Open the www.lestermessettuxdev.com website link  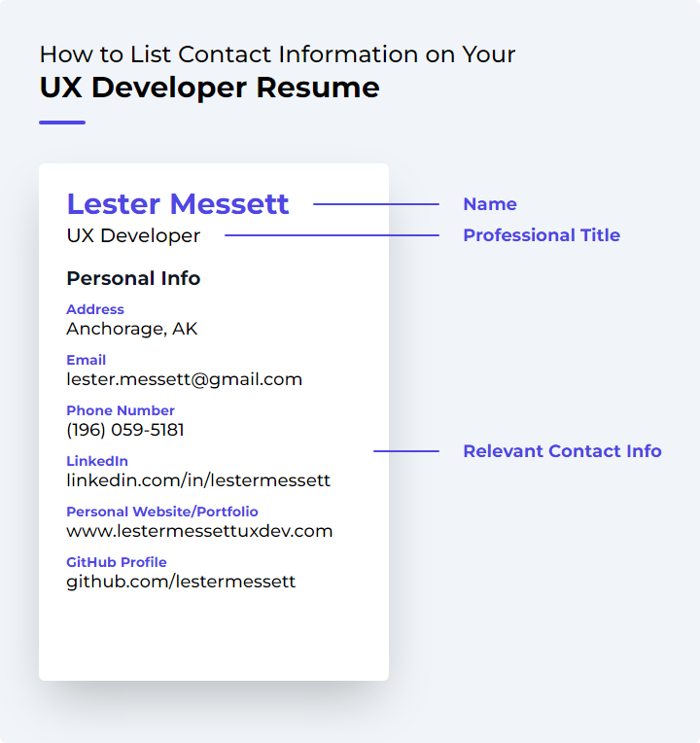pos(199,531)
